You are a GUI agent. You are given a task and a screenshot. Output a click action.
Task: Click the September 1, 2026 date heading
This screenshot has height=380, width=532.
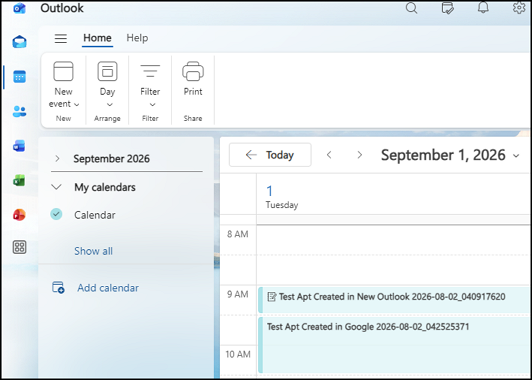[x=443, y=155]
